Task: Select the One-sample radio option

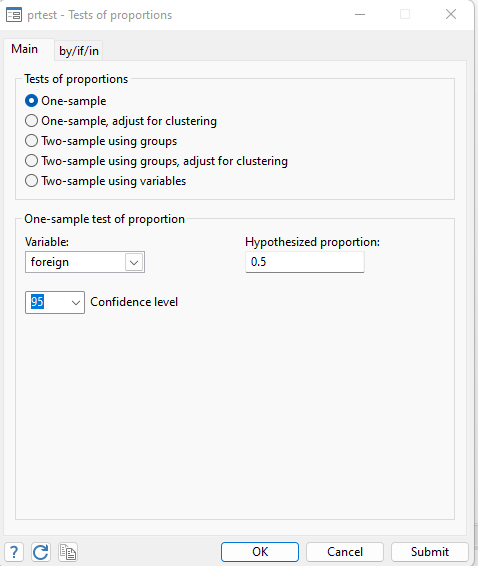Action: coord(31,101)
